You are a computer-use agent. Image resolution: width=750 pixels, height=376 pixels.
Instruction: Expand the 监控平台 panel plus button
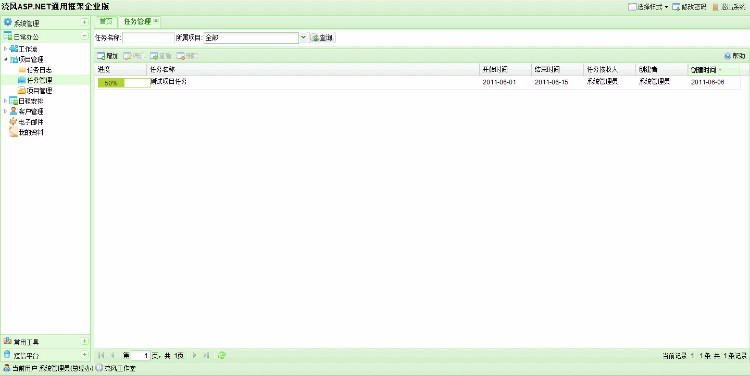coord(85,355)
